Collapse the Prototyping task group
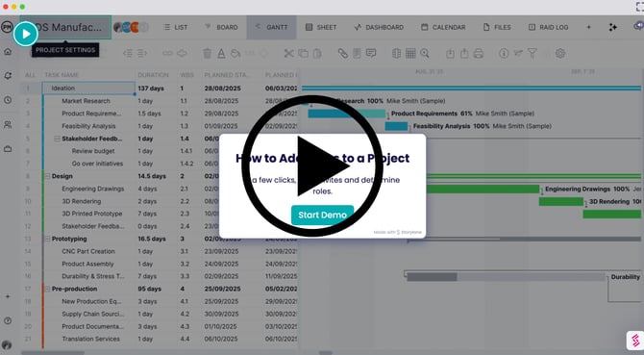Screen dimensions: 644x355 47,239
